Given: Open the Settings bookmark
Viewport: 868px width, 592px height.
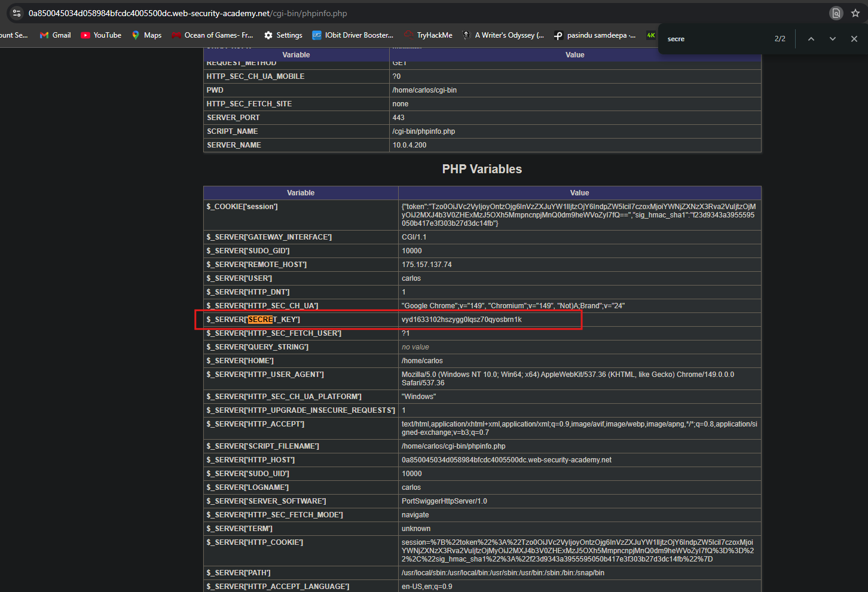Looking at the screenshot, I should tap(283, 35).
